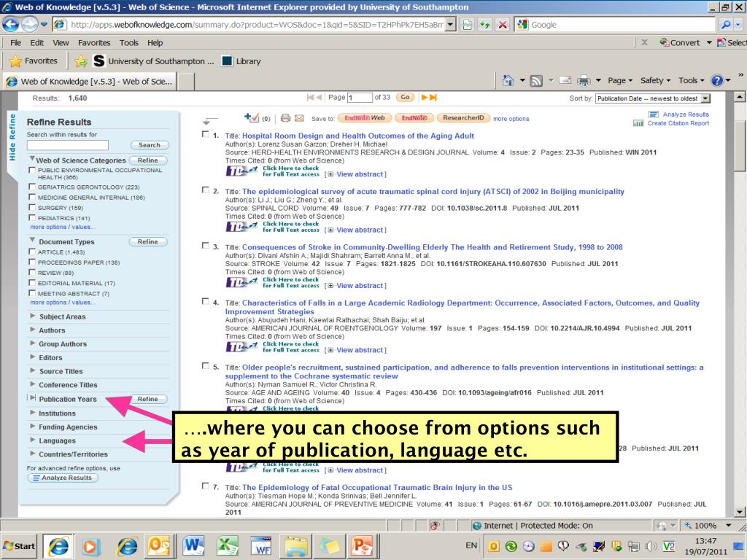Open the Favorites star button
Viewport: 747px width, 560px height.
pos(34,61)
